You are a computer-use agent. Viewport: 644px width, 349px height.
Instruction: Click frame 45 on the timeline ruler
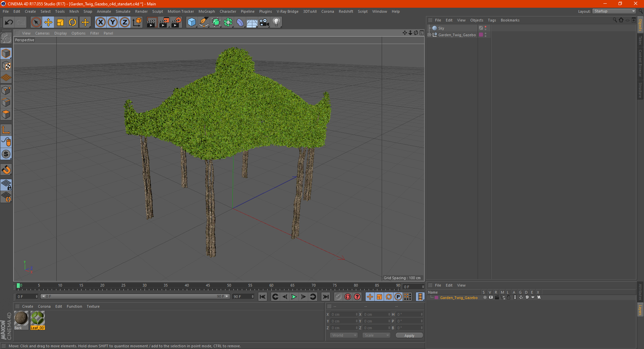point(208,286)
